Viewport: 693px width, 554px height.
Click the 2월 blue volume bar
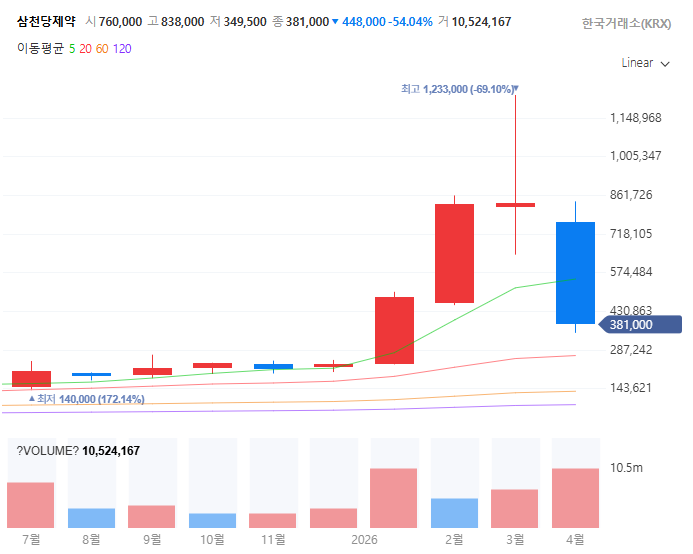pos(454,513)
